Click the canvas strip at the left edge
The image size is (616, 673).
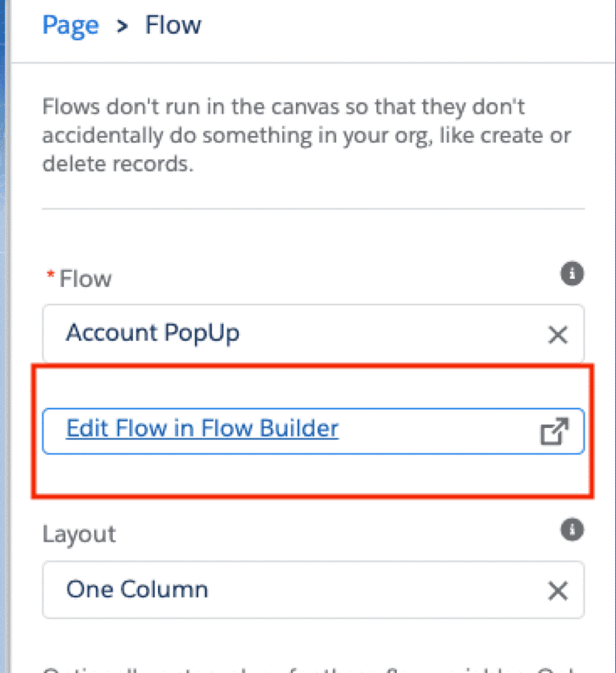(5, 322)
